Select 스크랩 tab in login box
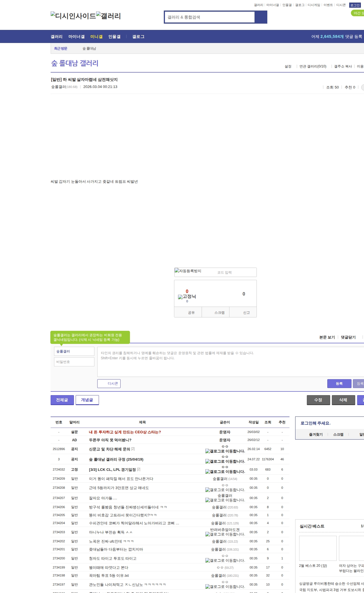 [x=338, y=434]
